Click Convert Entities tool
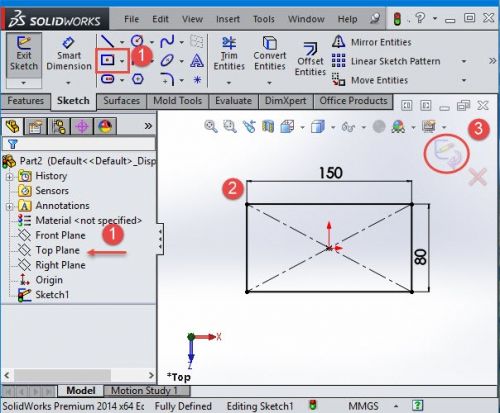The width and height of the screenshot is (500, 413). coord(270,55)
